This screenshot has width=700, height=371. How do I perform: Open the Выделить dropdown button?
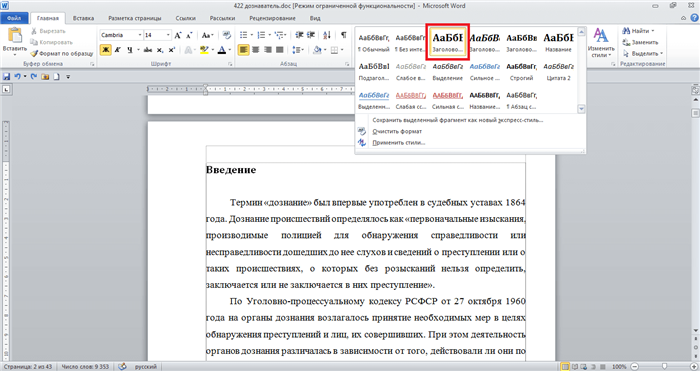point(643,53)
